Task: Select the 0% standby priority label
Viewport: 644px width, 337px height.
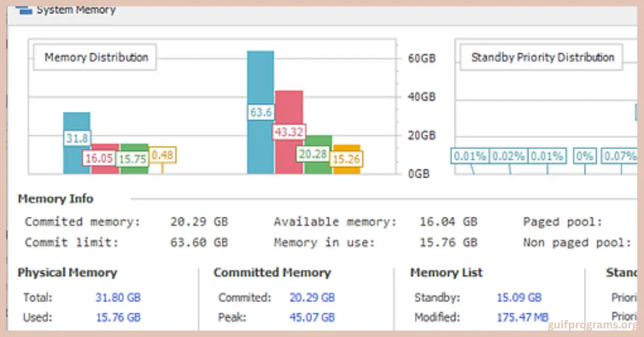Action: [584, 156]
